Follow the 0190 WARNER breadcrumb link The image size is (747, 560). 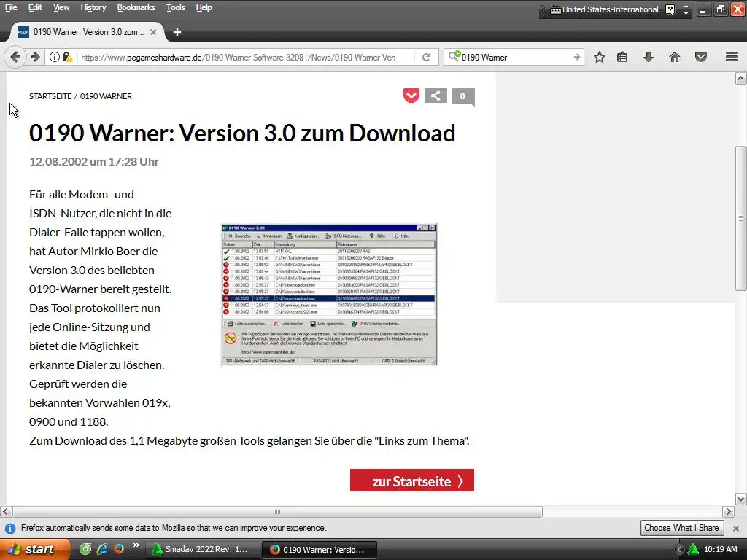[x=106, y=96]
